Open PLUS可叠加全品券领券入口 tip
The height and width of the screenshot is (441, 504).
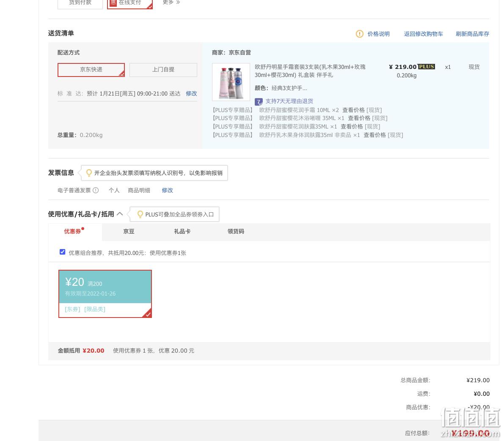pos(179,214)
